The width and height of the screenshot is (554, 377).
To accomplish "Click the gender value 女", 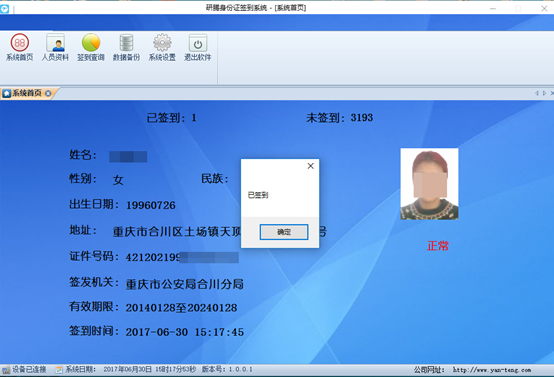I will [x=118, y=180].
